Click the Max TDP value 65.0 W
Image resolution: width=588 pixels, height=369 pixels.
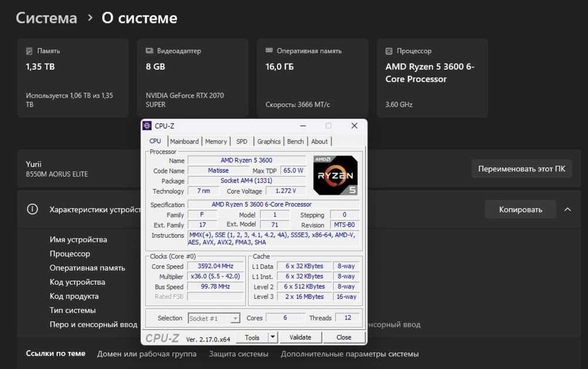click(293, 171)
